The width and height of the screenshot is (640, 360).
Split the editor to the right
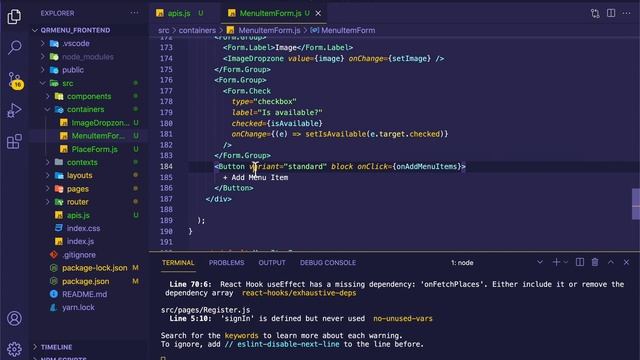coord(611,13)
